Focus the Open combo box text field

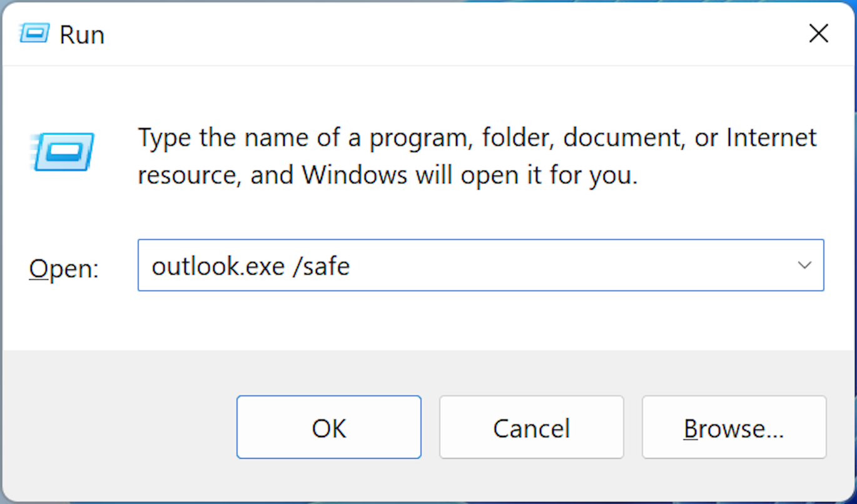coord(480,265)
